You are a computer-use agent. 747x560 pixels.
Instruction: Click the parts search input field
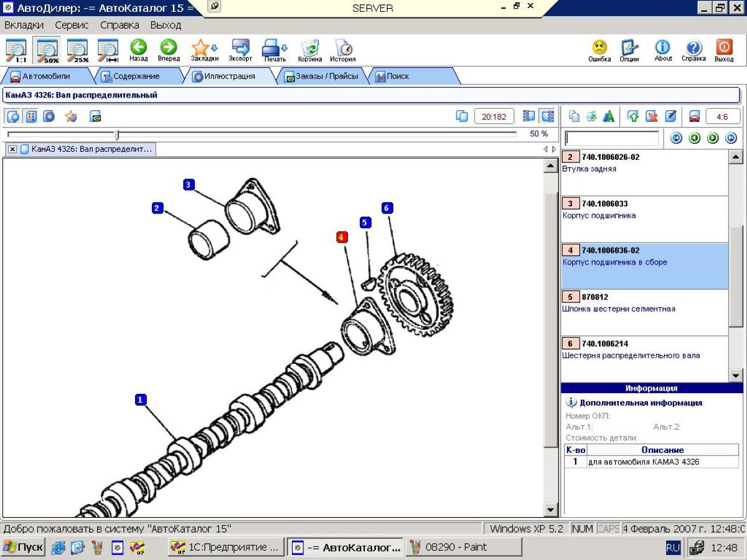(611, 138)
